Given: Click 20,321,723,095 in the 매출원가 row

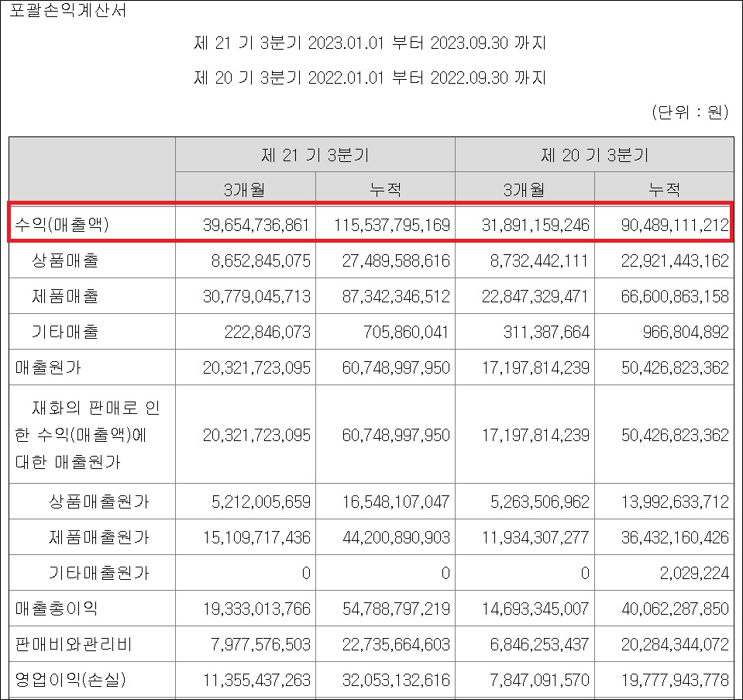Looking at the screenshot, I should [256, 368].
